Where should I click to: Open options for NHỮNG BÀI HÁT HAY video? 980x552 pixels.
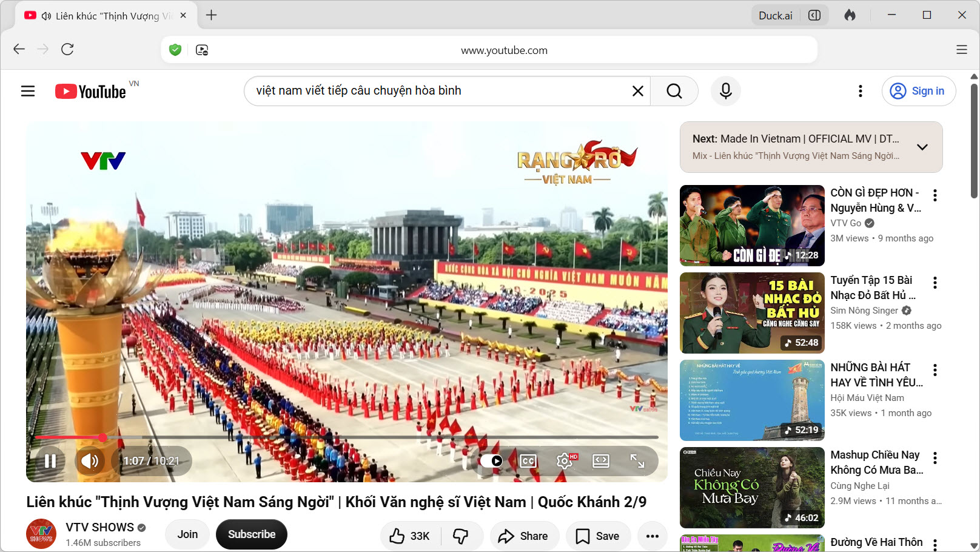tap(935, 370)
